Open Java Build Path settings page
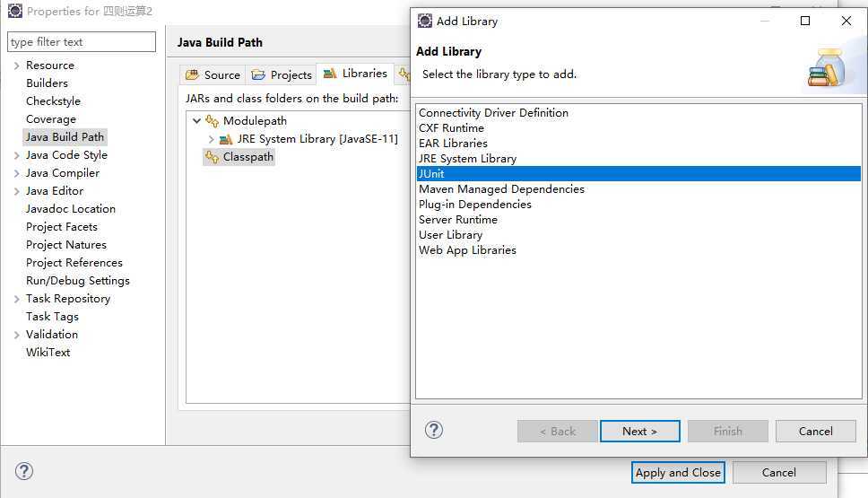This screenshot has width=868, height=498. tap(65, 137)
